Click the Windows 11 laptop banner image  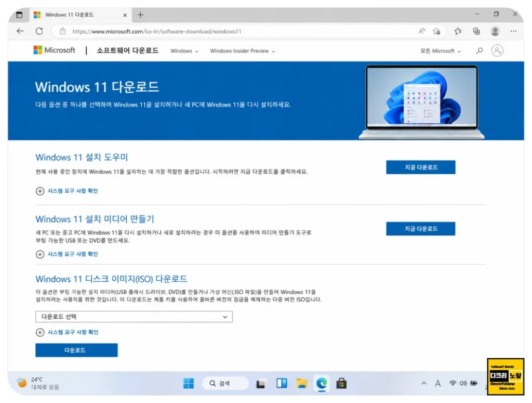421,102
